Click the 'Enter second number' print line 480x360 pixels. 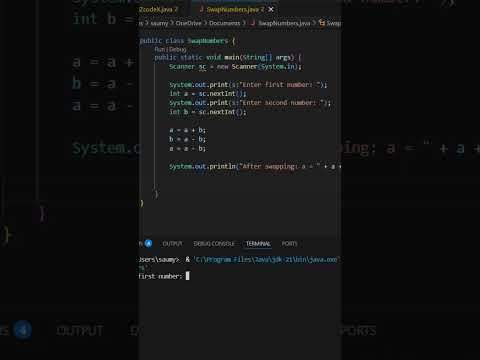tap(250, 103)
